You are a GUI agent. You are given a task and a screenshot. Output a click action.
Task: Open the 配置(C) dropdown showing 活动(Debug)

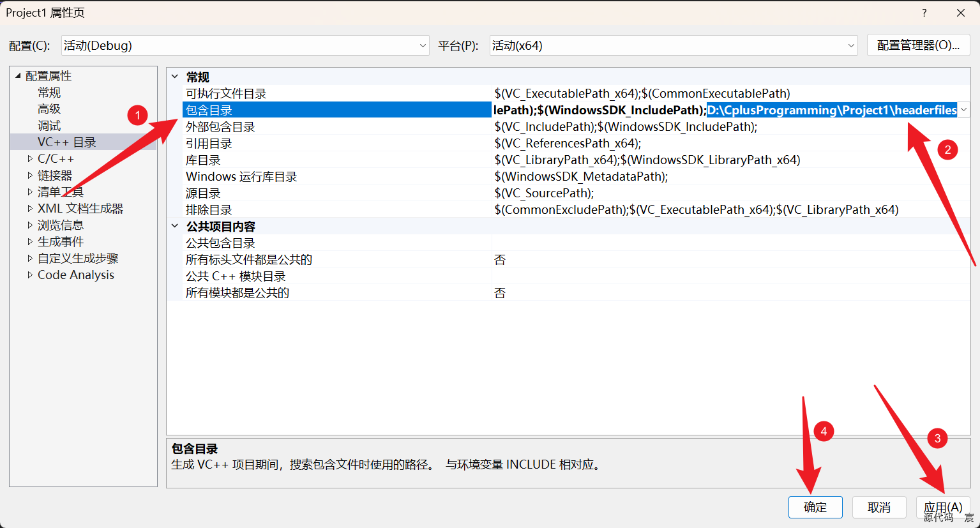[245, 45]
